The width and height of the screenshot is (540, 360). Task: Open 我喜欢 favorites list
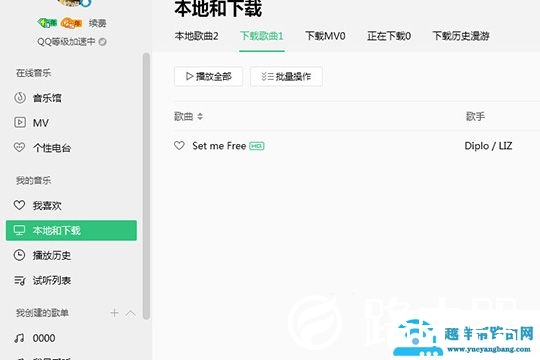click(x=38, y=206)
